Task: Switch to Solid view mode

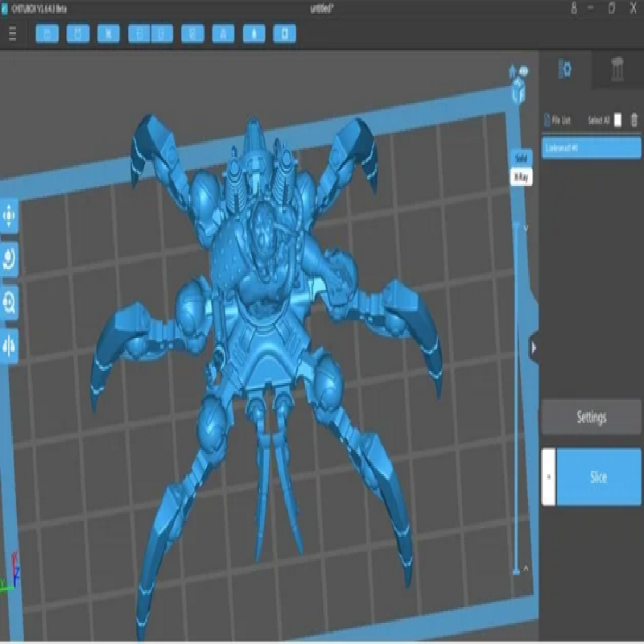Action: [521, 159]
